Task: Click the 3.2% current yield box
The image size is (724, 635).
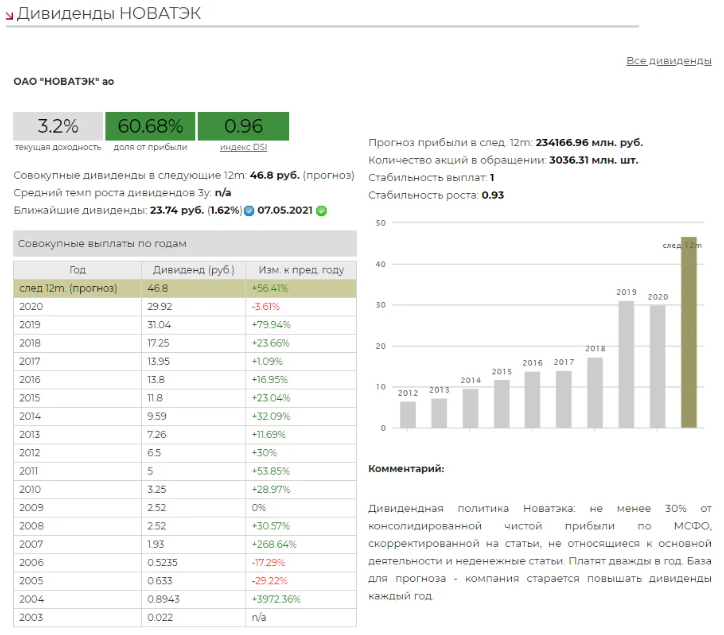Action: coord(57,126)
